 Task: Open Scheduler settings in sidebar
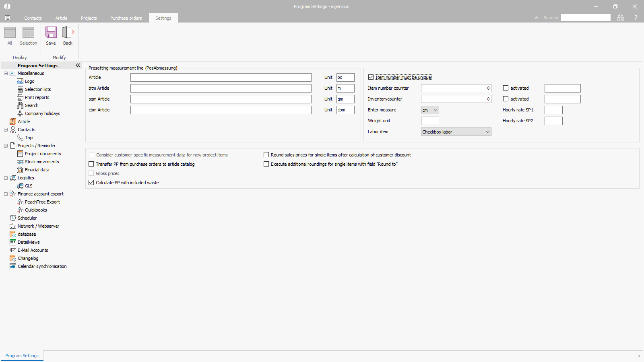27,218
